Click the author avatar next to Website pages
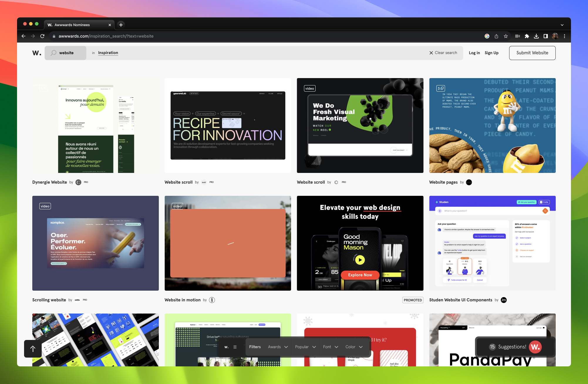 [469, 182]
